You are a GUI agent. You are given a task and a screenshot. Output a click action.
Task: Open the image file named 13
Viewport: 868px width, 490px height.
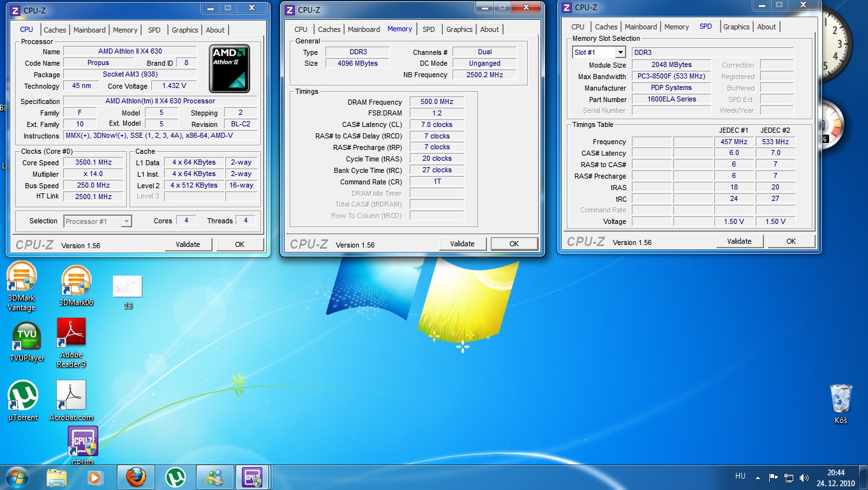coord(128,292)
